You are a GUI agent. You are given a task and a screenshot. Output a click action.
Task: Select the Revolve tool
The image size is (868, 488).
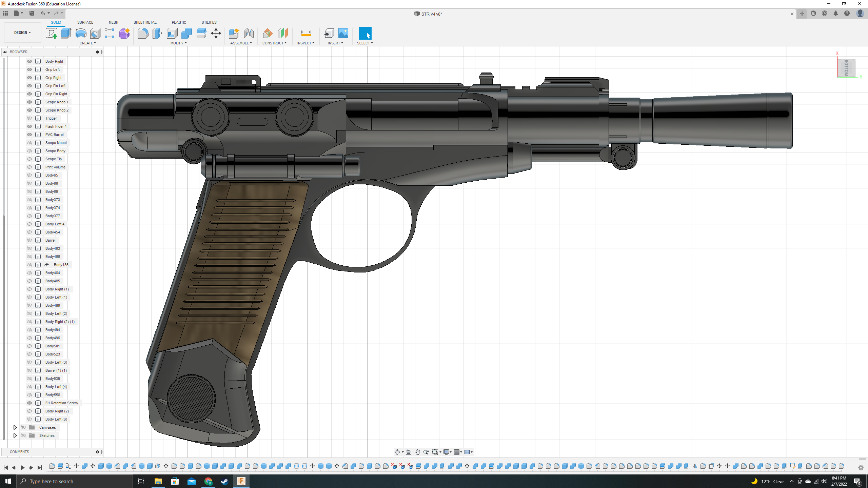pos(81,33)
